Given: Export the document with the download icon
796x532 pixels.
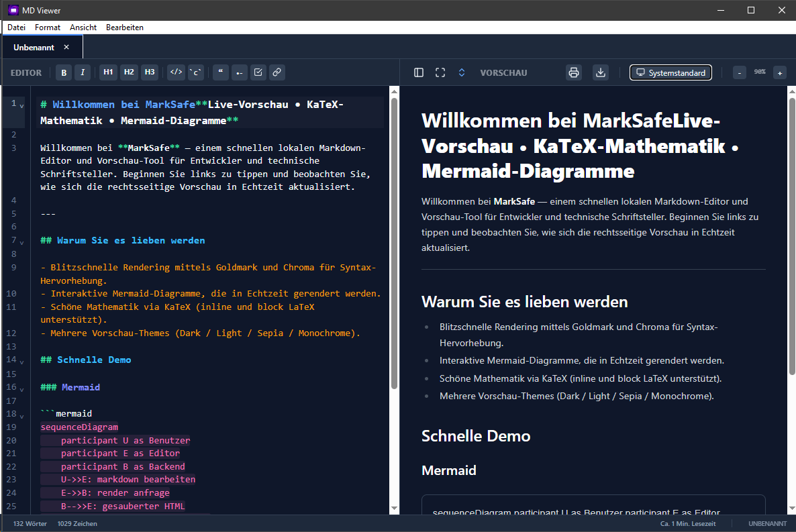Looking at the screenshot, I should click(601, 72).
